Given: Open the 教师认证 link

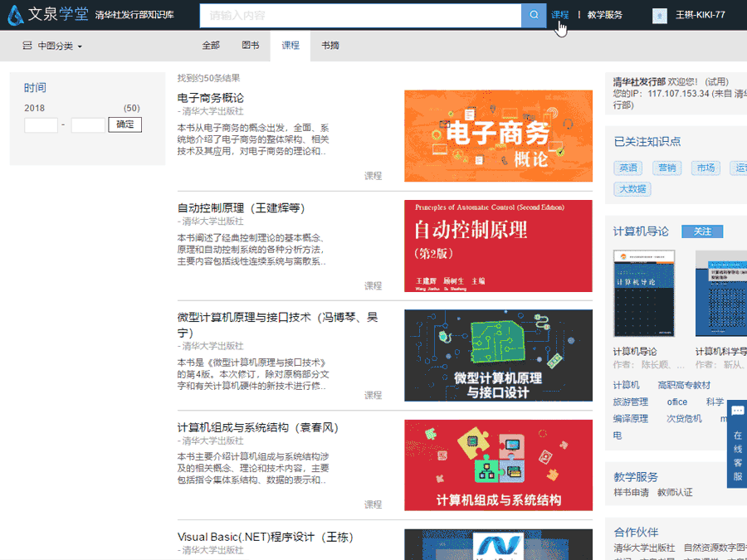Looking at the screenshot, I should point(675,492).
